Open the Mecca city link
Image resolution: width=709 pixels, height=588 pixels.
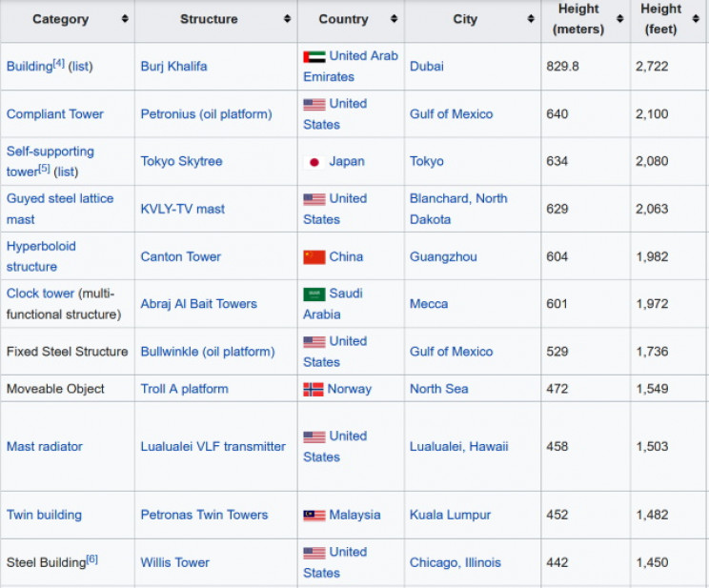point(429,304)
